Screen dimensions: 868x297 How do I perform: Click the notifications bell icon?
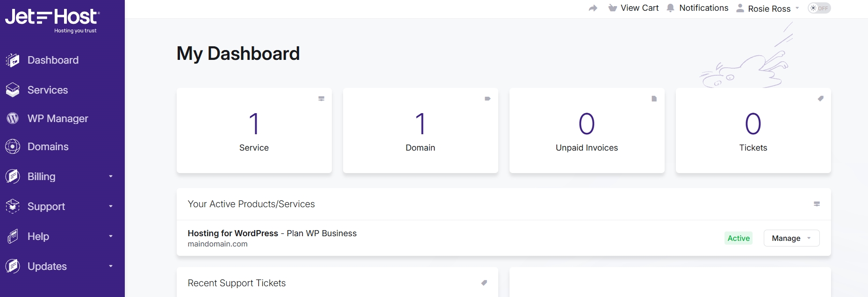tap(670, 8)
